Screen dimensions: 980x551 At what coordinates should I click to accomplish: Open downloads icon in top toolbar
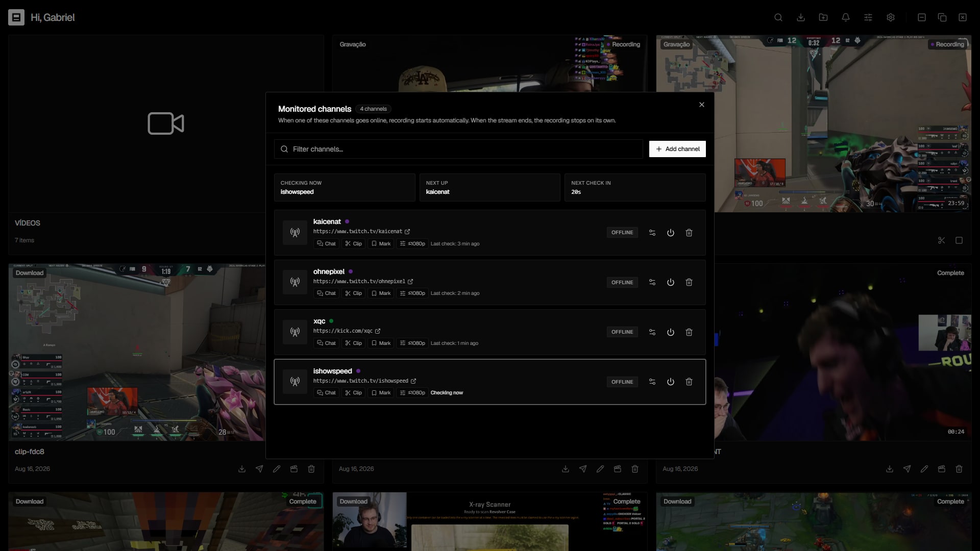(801, 17)
